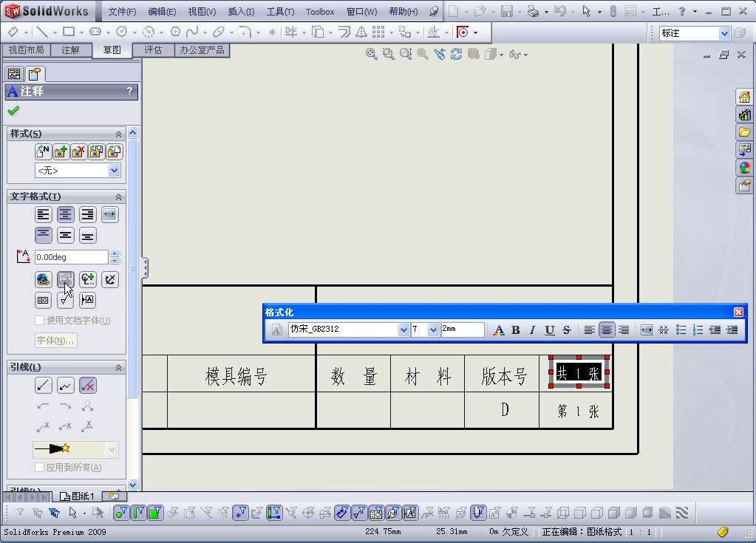
Task: Click the text height field 2mm
Action: pyautogui.click(x=463, y=329)
